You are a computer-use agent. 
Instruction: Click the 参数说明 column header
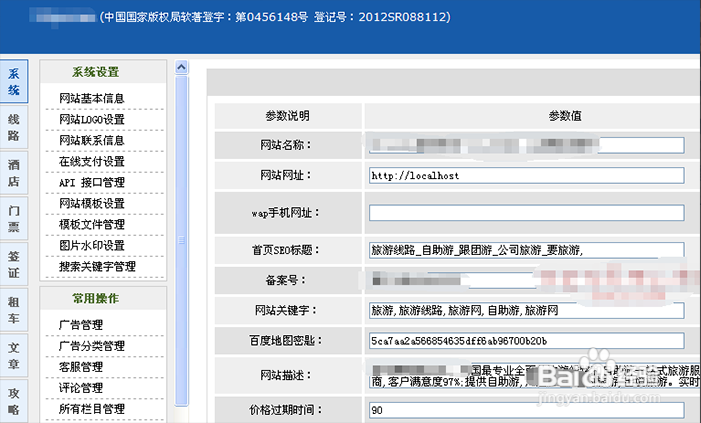pyautogui.click(x=288, y=116)
